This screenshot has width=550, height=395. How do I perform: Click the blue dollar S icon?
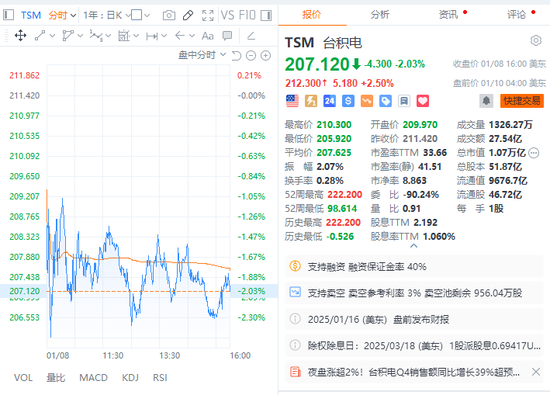348,101
